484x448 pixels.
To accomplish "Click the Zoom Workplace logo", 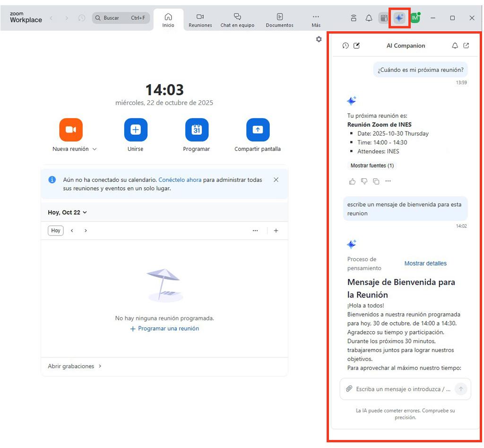I will pyautogui.click(x=26, y=18).
